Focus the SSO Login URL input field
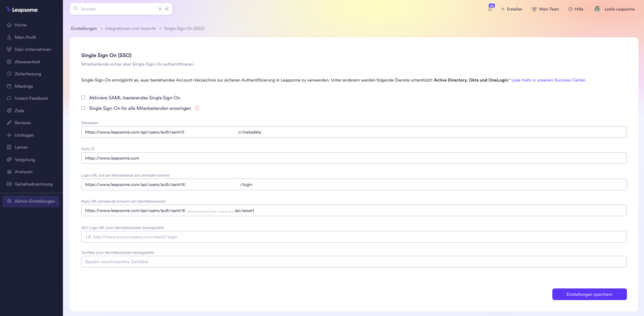The height and width of the screenshot is (316, 644). pyautogui.click(x=353, y=237)
